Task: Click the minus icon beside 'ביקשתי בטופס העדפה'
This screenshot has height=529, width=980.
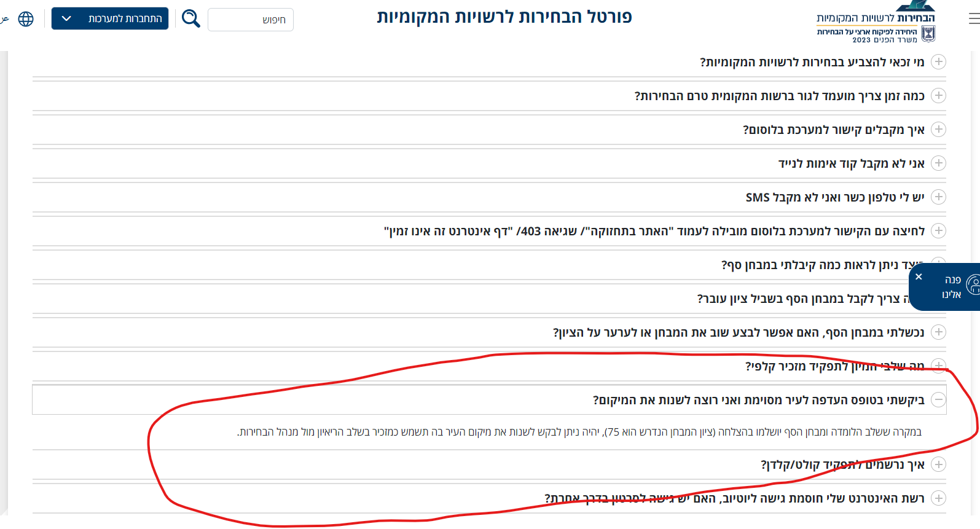Action: coord(938,399)
